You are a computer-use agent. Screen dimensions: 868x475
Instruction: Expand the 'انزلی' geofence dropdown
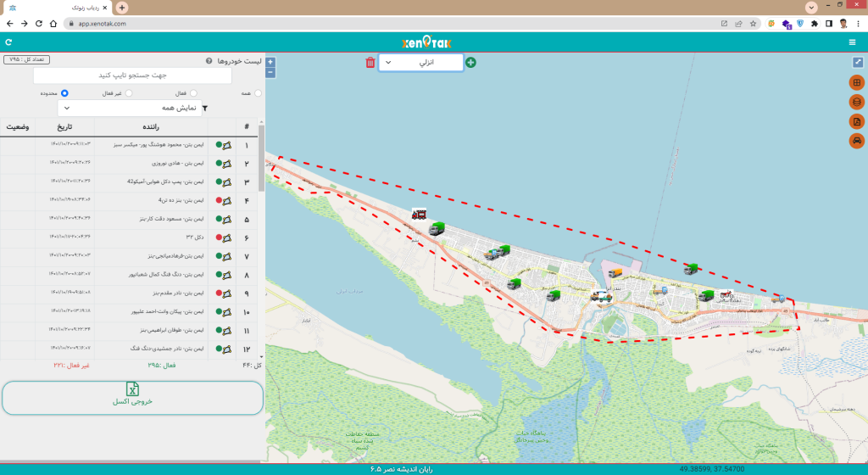(420, 62)
